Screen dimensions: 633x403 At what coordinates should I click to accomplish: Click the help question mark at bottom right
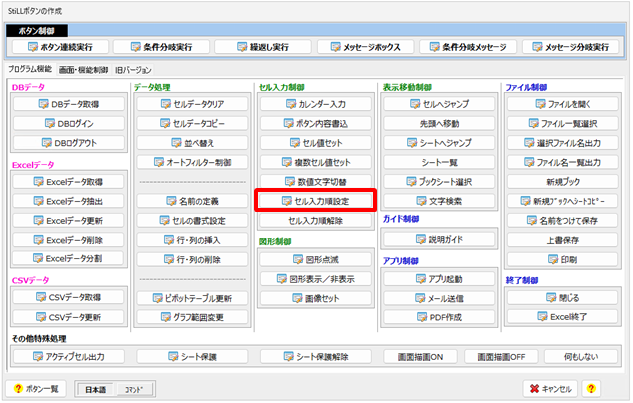(x=593, y=388)
